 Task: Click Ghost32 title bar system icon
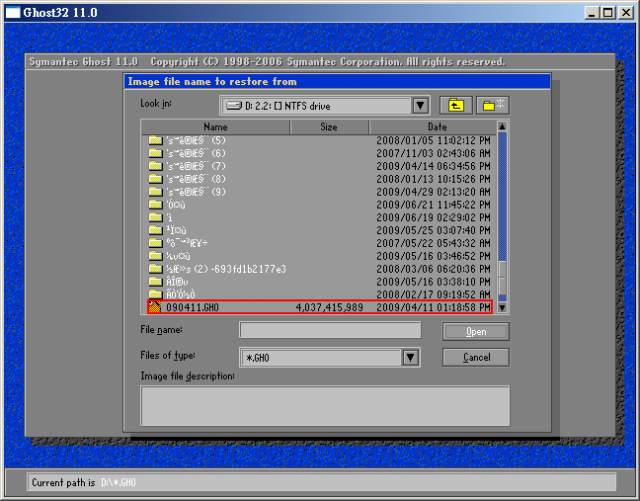click(13, 13)
